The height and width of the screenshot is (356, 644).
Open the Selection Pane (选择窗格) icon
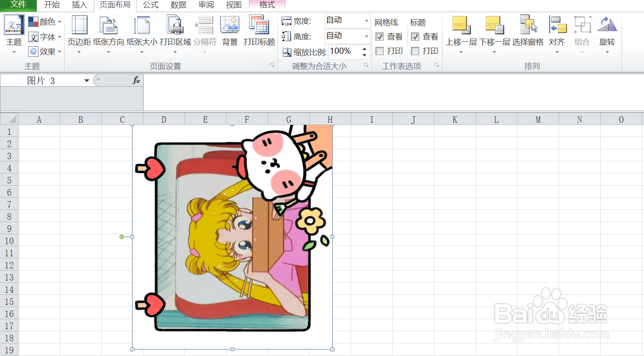(x=528, y=25)
